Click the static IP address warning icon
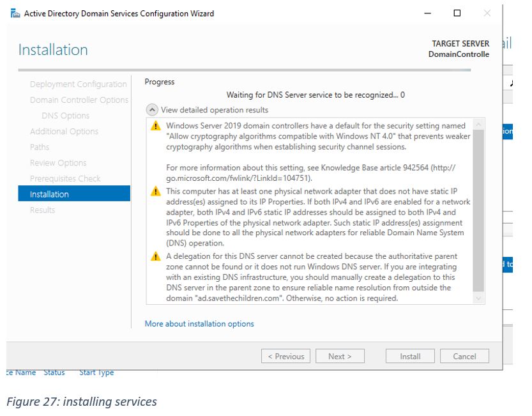Image resolution: width=532 pixels, height=416 pixels. (x=155, y=192)
